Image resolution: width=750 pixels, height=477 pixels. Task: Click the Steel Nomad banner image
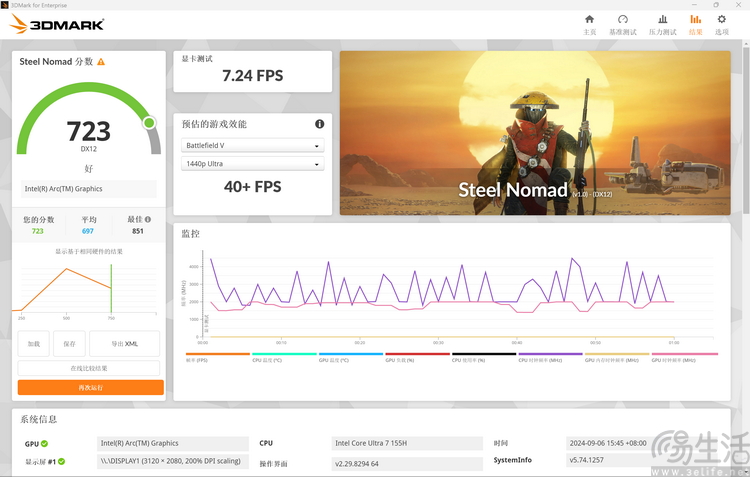pos(535,133)
